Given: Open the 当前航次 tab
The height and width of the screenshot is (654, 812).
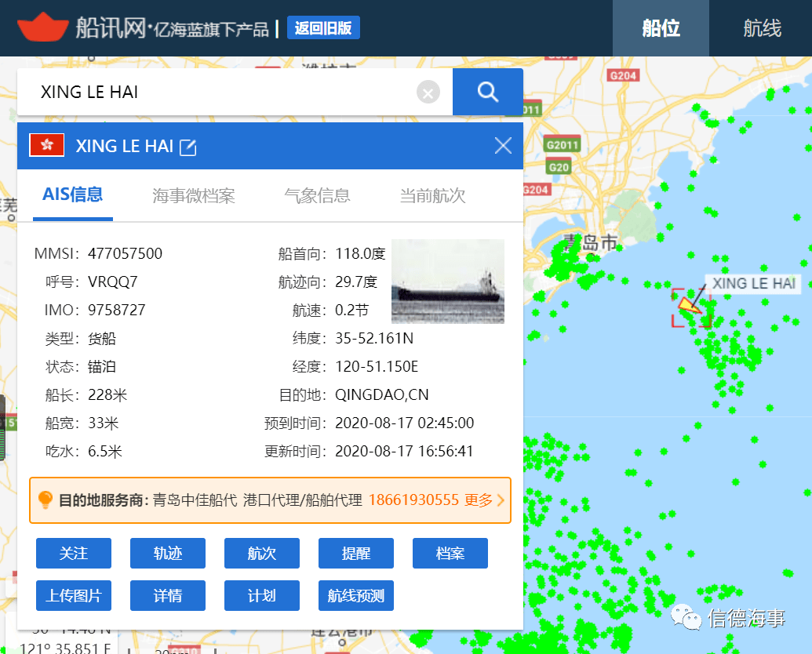Looking at the screenshot, I should tap(432, 196).
